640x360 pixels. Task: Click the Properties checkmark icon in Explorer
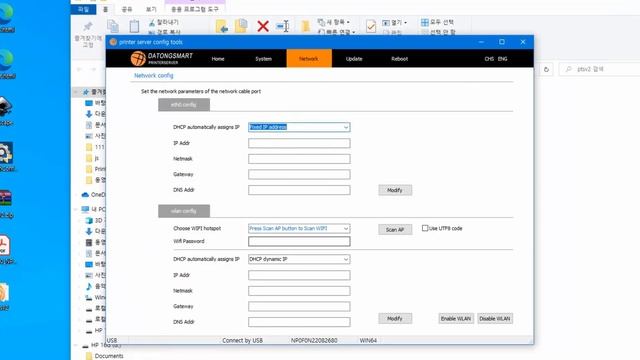[371, 27]
